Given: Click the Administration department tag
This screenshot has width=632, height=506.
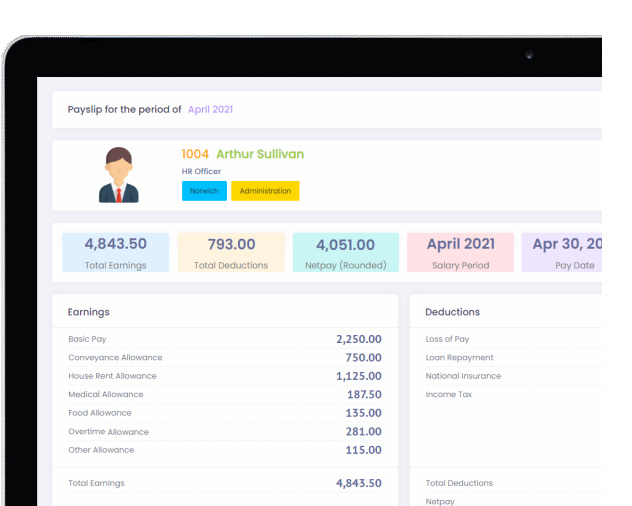Looking at the screenshot, I should point(265,191).
